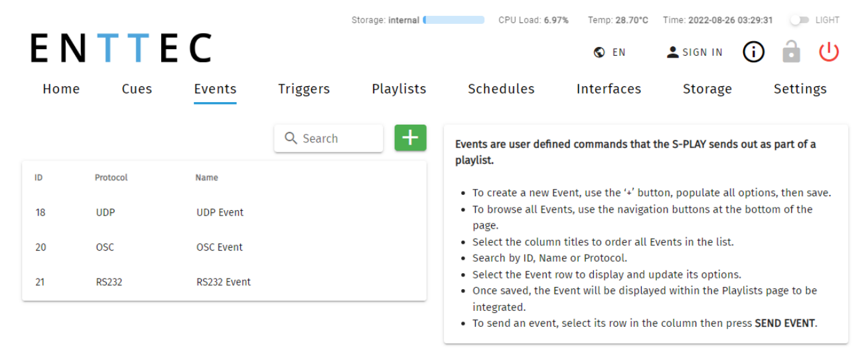This screenshot has height=358, width=868.
Task: Sort the Events list by Protocol column
Action: 111,178
